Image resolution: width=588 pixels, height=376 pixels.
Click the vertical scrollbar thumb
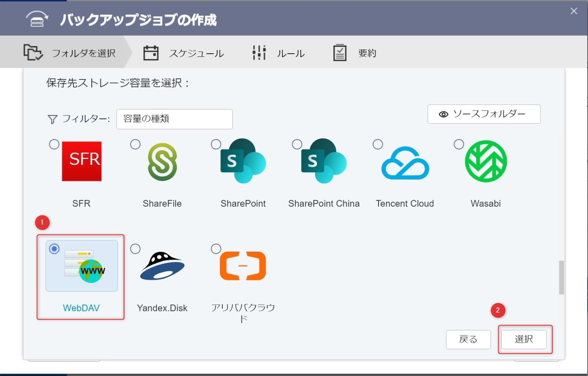tap(561, 277)
